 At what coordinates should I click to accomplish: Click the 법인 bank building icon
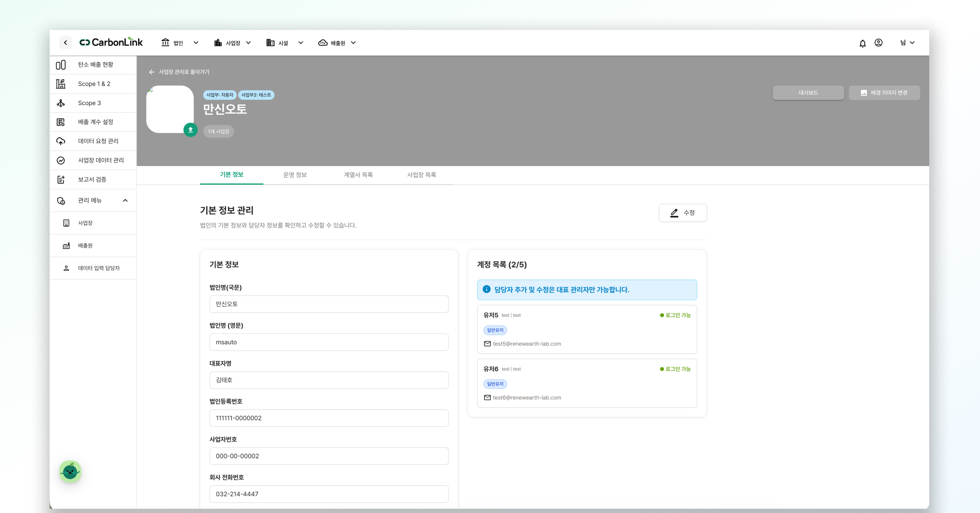click(x=165, y=42)
